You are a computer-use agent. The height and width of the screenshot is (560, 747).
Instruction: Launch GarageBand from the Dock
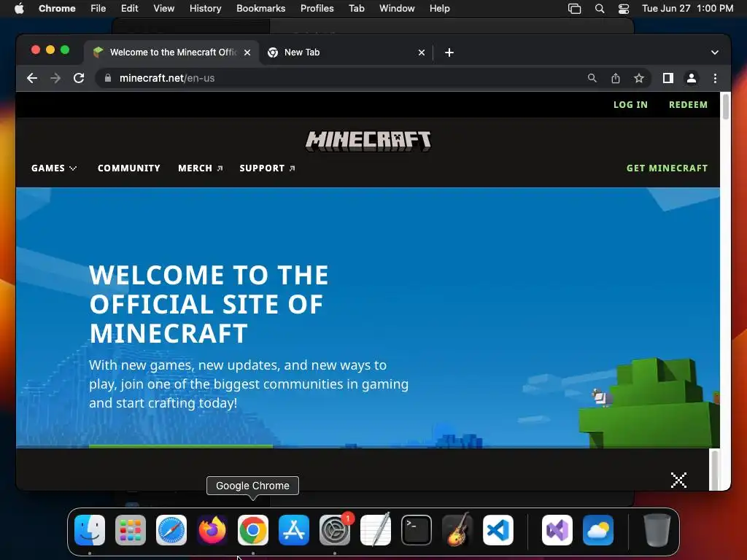[x=457, y=530]
